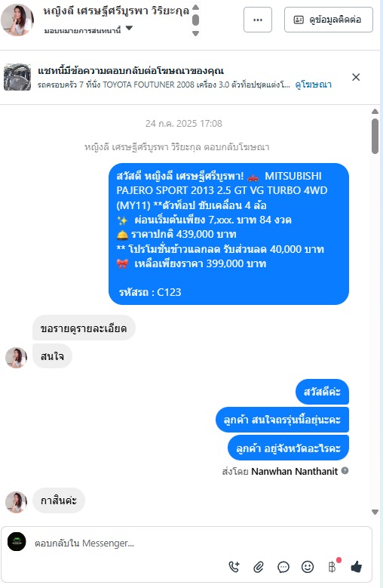Click the Baht payment icon
Image resolution: width=383 pixels, height=588 pixels.
332,567
